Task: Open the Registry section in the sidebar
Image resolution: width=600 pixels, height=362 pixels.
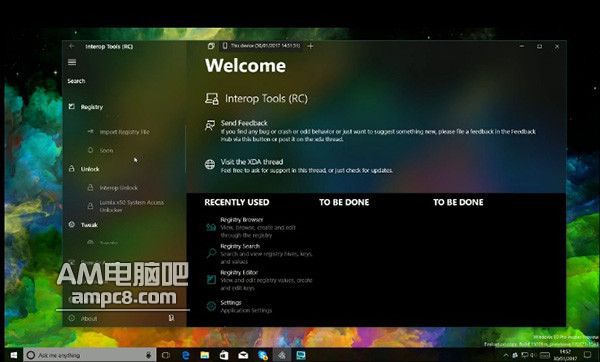Action: tap(92, 107)
